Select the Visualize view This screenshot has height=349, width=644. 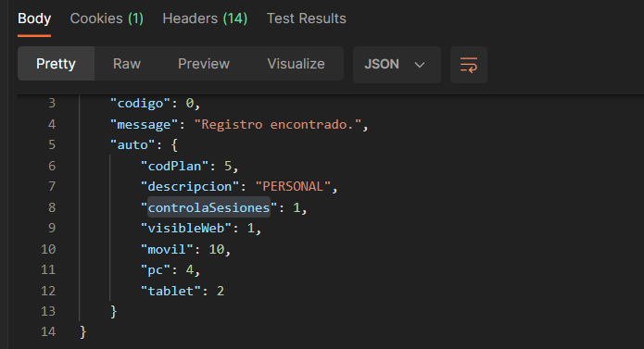297,64
